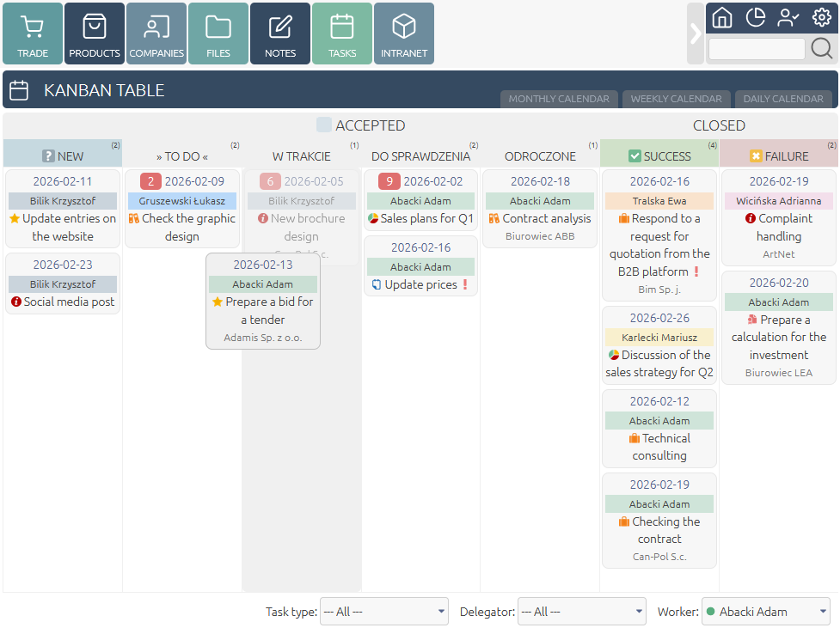Open the Intranet module
Screen dimensions: 840x628
(x=404, y=34)
